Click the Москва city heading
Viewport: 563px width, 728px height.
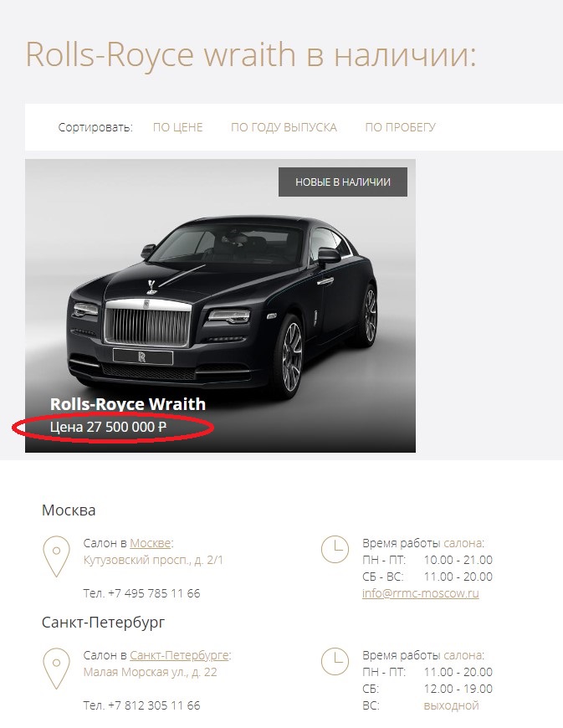(69, 510)
